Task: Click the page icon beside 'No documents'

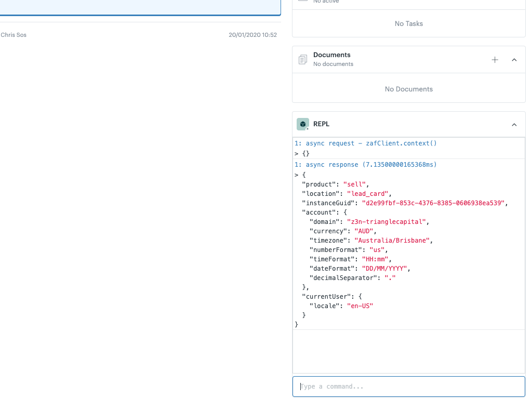Action: coord(303,59)
